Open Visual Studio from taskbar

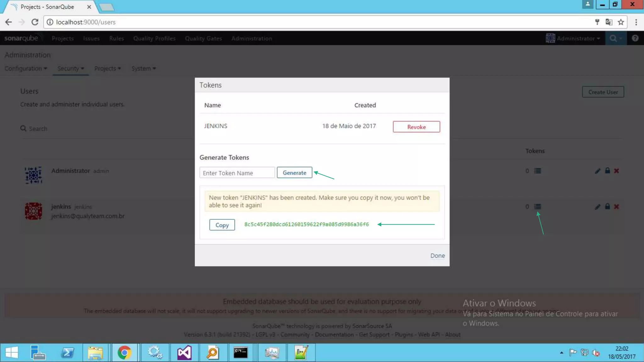[184, 353]
